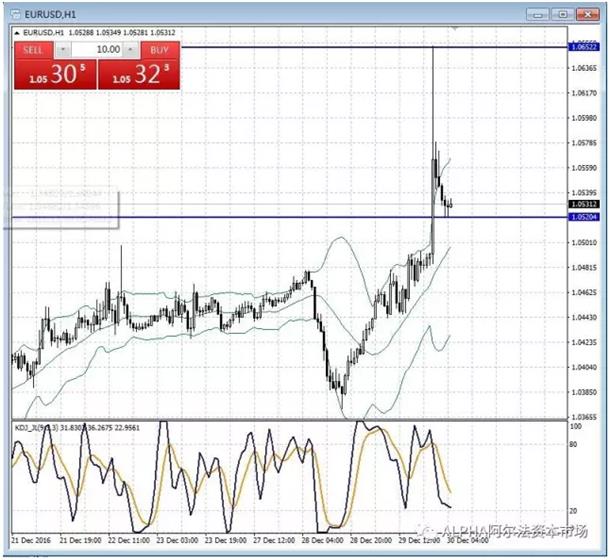Click the EURUSD,H1 chart window icon
The width and height of the screenshot is (610, 560).
pyautogui.click(x=14, y=13)
